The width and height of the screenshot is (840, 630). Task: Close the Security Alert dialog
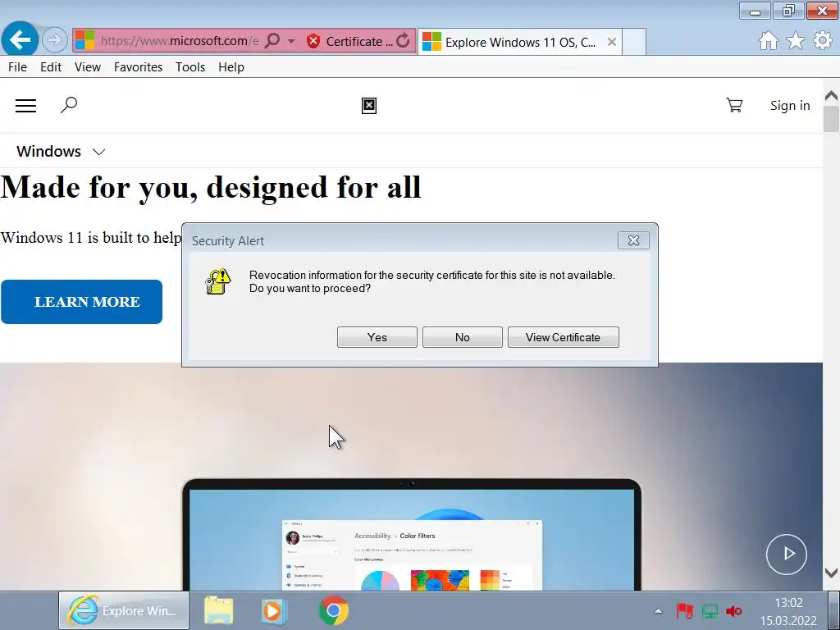pyautogui.click(x=633, y=240)
